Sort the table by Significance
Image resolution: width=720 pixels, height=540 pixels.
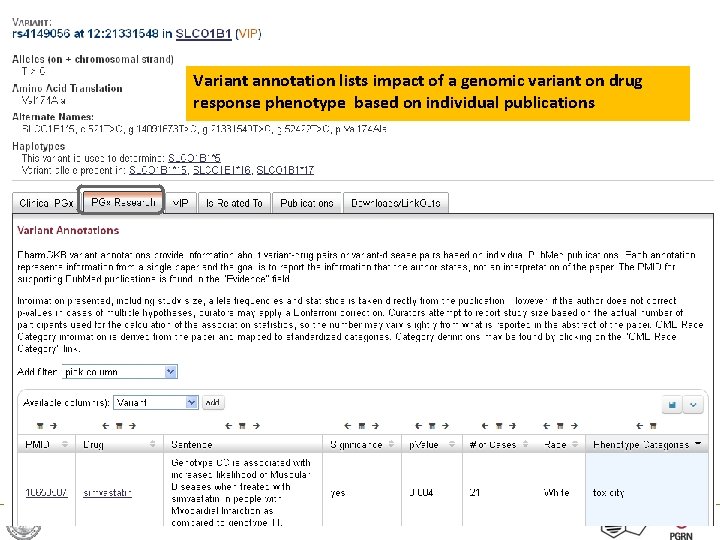[x=391, y=444]
